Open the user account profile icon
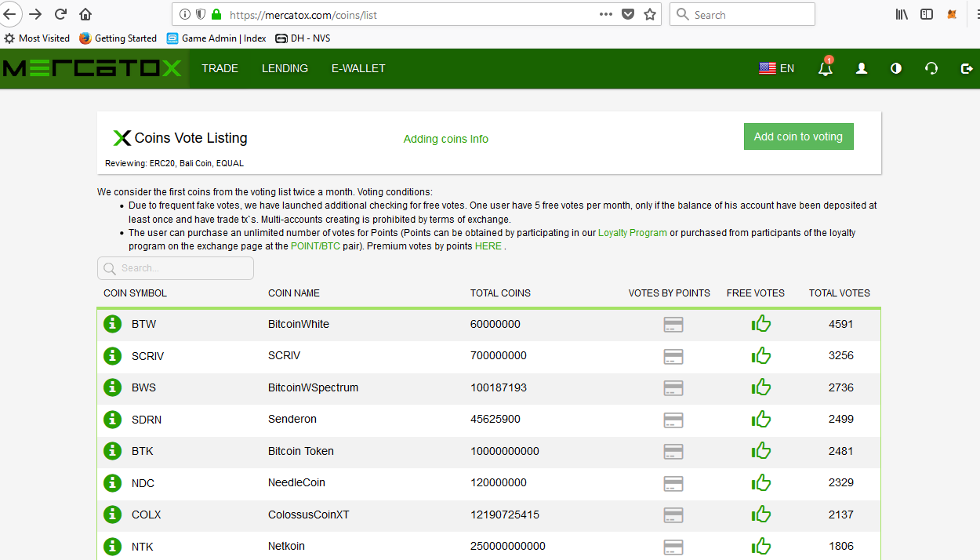The width and height of the screenshot is (980, 560). tap(862, 69)
